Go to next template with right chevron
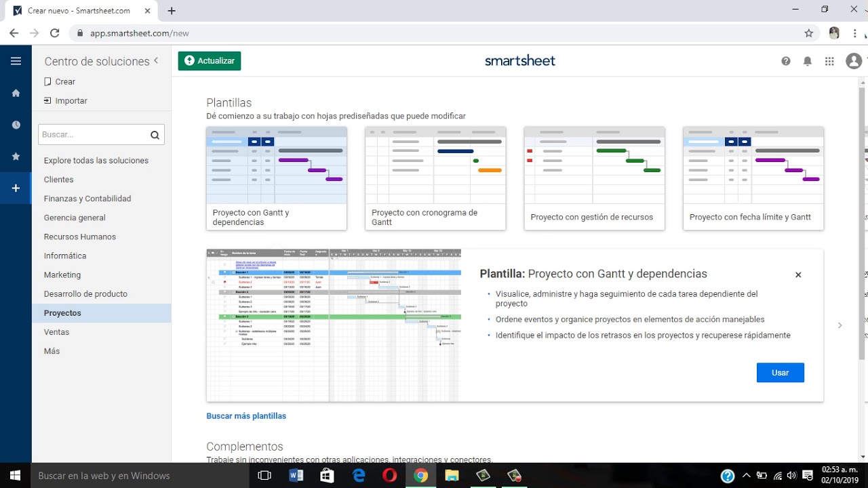The image size is (868, 488). point(840,325)
